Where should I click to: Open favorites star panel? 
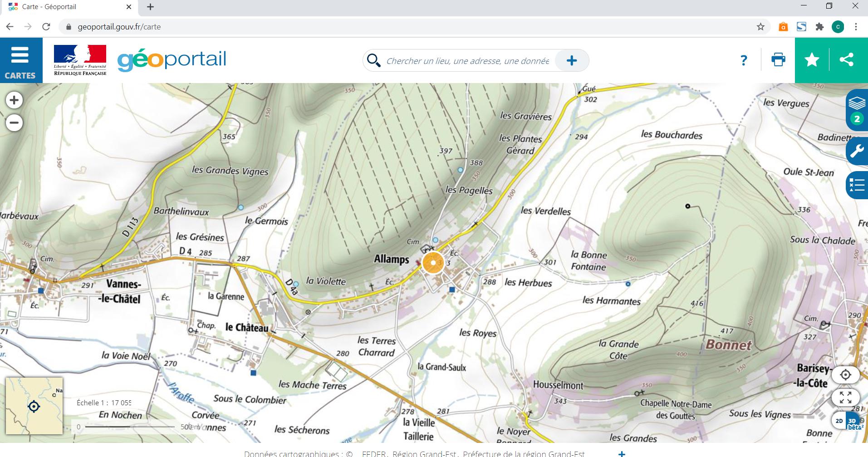click(812, 60)
